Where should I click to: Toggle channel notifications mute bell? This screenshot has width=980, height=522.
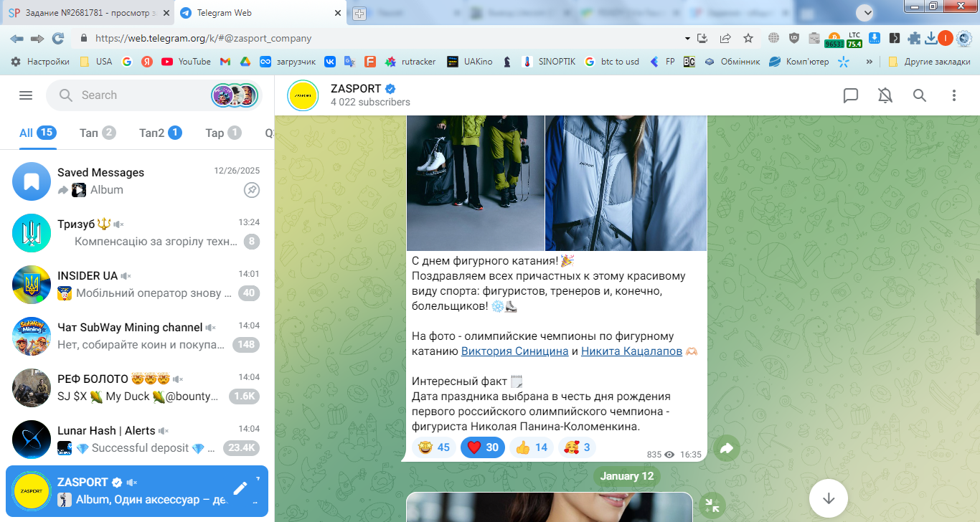coord(885,95)
